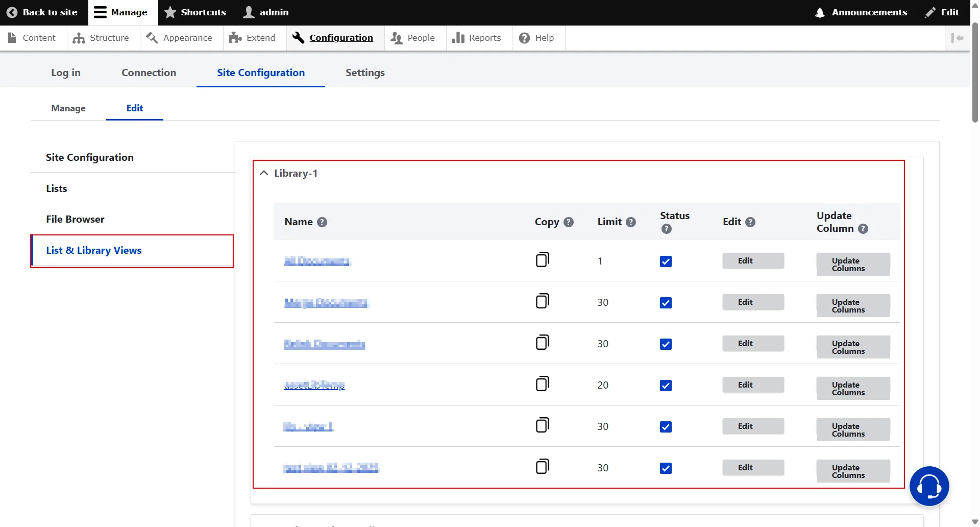
Task: Click the Announcements bell icon
Action: [819, 12]
